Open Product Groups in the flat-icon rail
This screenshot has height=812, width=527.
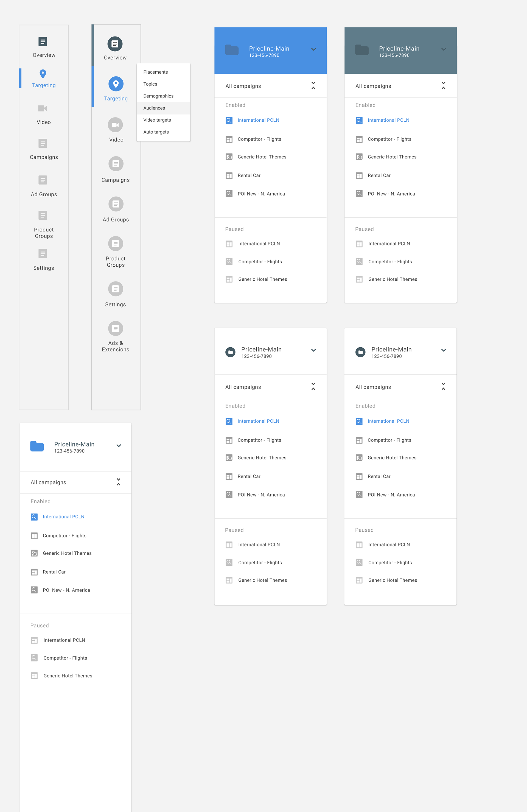point(43,215)
